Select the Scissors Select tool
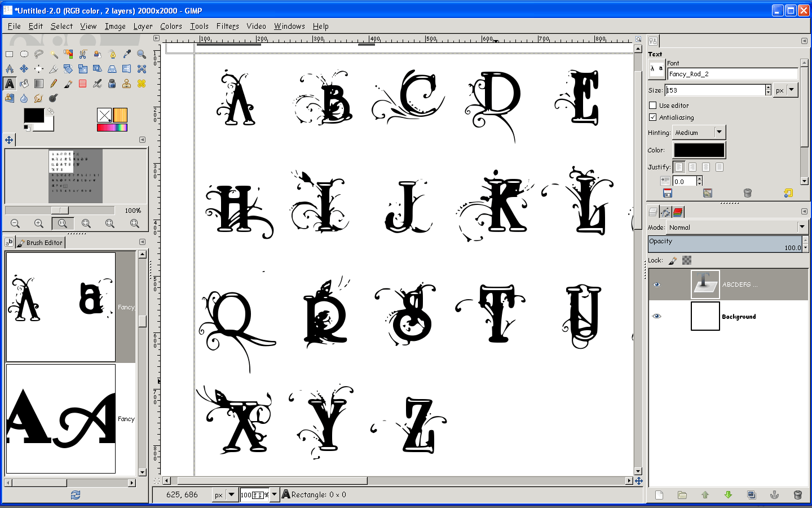Image resolution: width=812 pixels, height=508 pixels. (x=83, y=54)
